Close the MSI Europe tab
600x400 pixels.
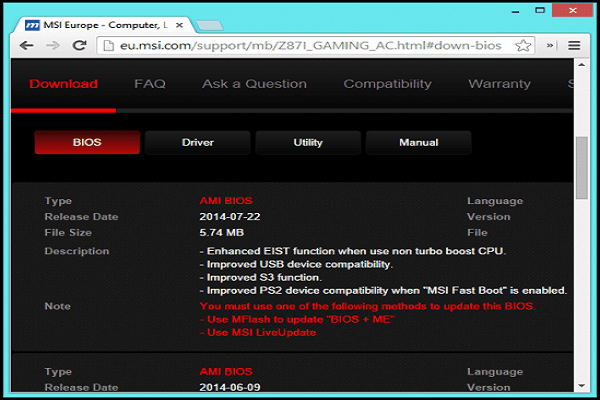point(179,25)
